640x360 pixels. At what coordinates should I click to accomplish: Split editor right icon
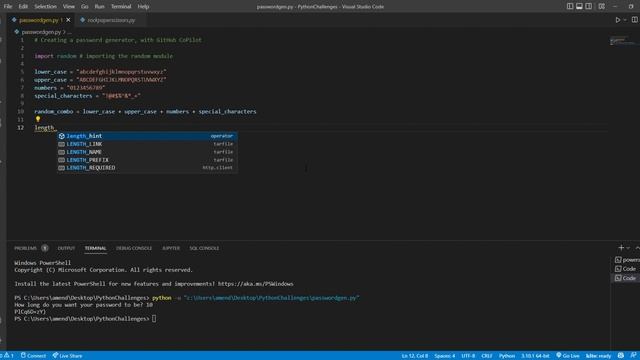[x=635, y=20]
